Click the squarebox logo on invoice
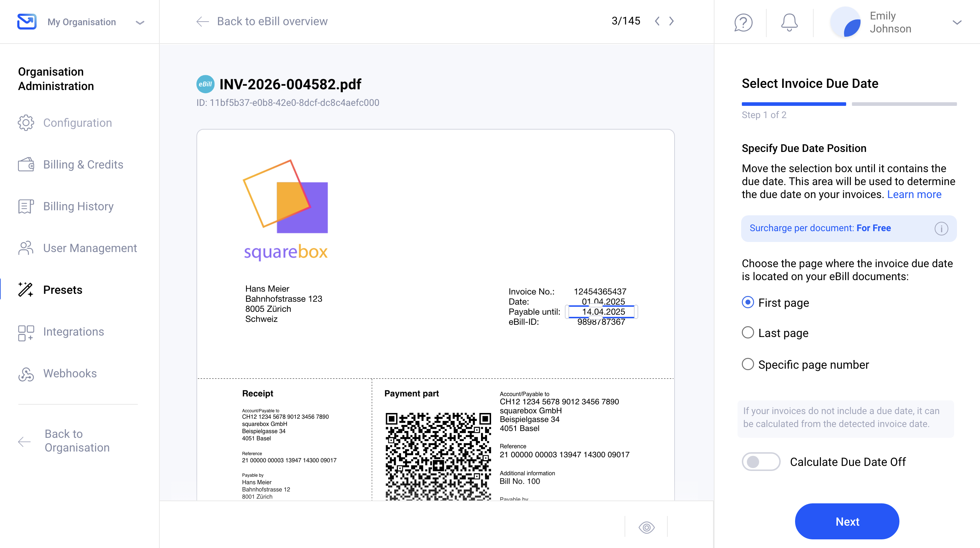Screen dimensions: 980x548 point(286,210)
